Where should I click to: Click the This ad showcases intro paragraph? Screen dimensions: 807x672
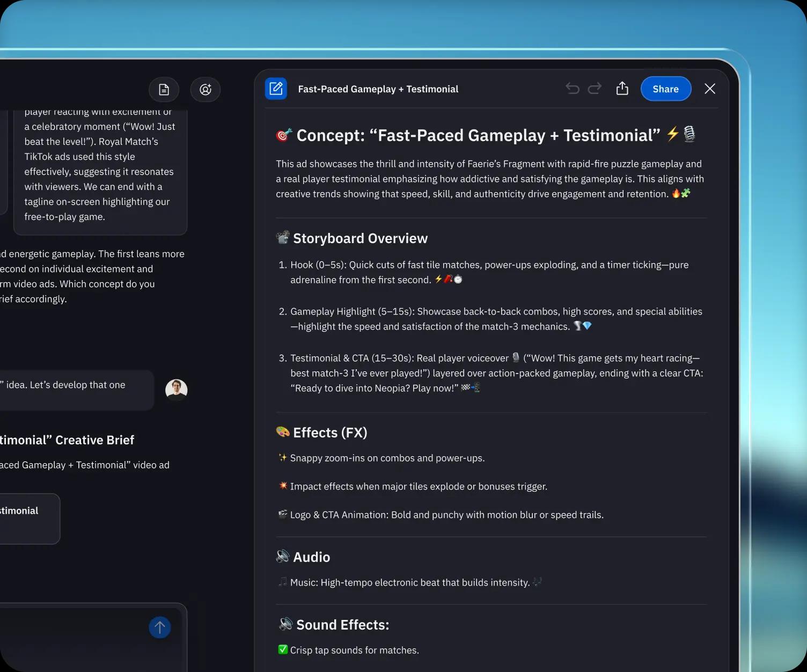(x=490, y=179)
